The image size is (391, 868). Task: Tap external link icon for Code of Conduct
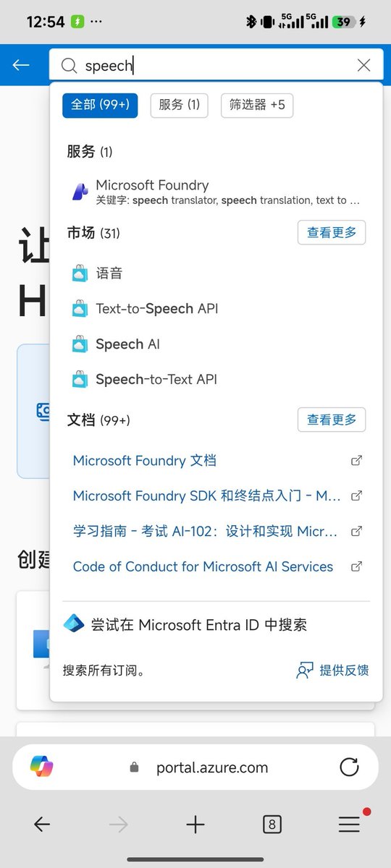tap(356, 566)
